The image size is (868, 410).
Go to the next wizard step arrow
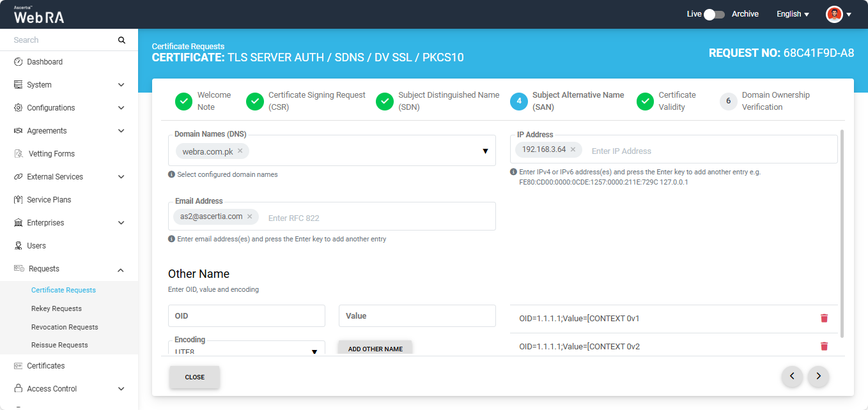(818, 377)
